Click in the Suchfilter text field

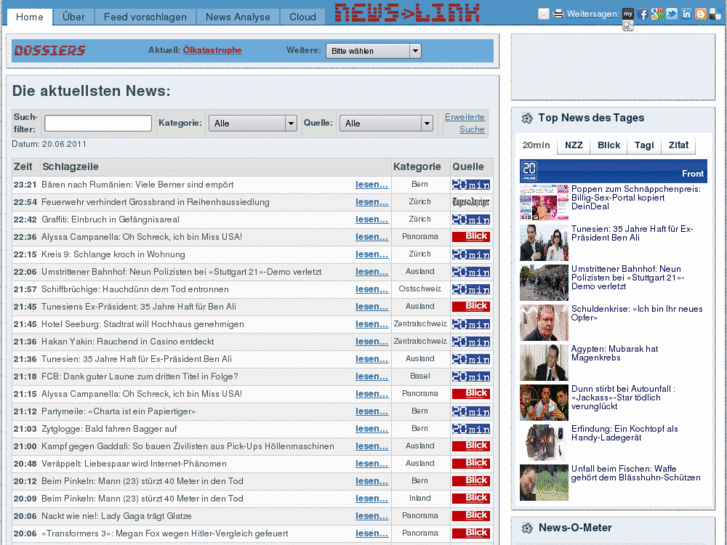(98, 123)
